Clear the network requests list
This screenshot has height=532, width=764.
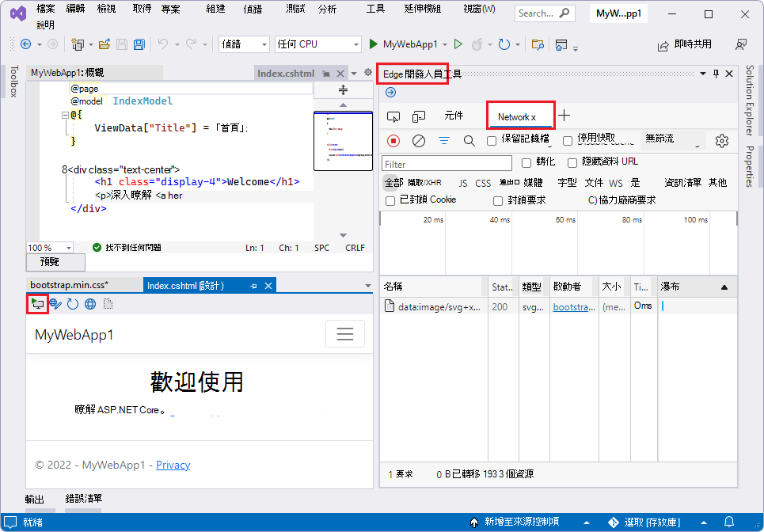click(418, 140)
